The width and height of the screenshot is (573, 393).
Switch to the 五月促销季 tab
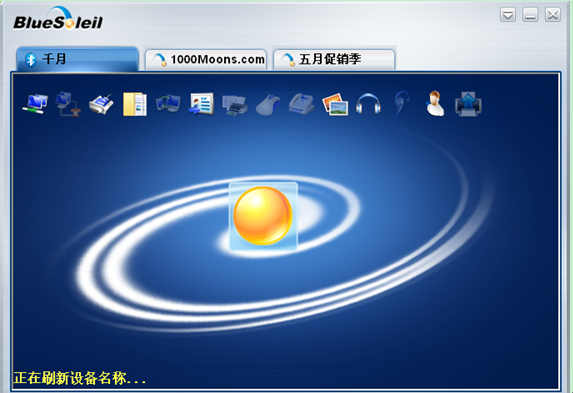click(334, 60)
